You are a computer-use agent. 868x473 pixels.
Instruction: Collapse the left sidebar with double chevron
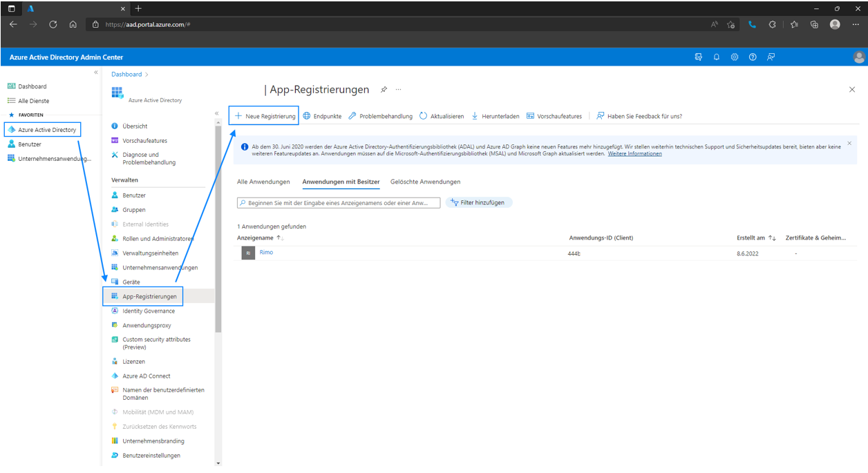[x=96, y=73]
